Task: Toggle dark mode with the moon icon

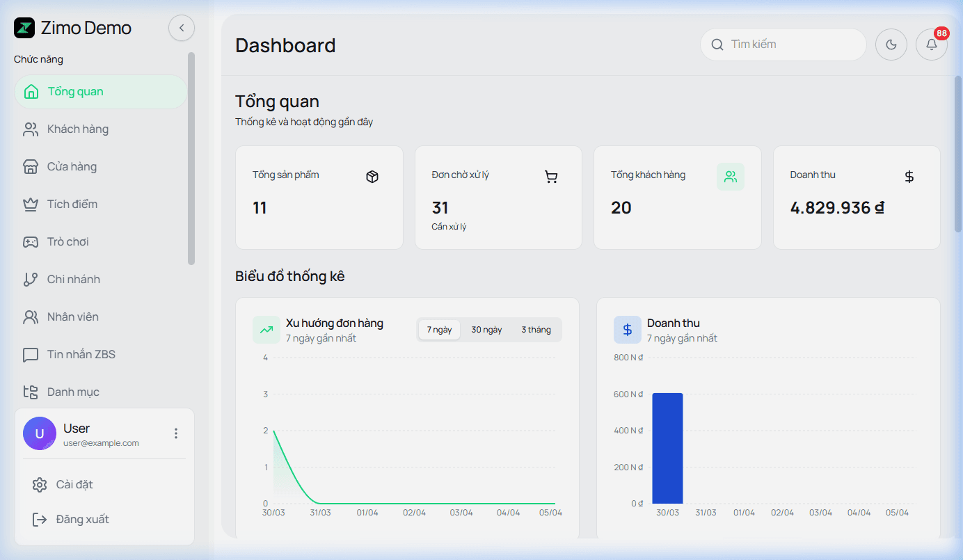Action: pyautogui.click(x=891, y=44)
